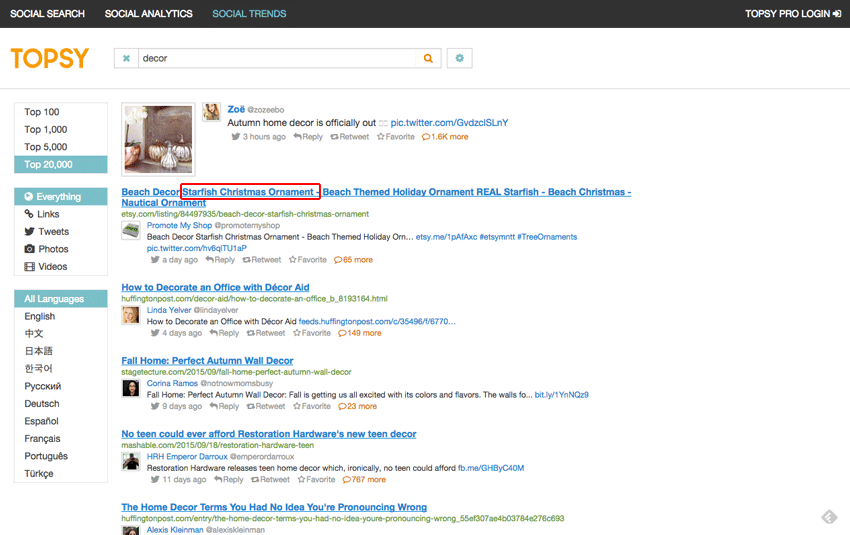This screenshot has height=535, width=850.
Task: Filter language to Deutsch
Action: [61, 403]
